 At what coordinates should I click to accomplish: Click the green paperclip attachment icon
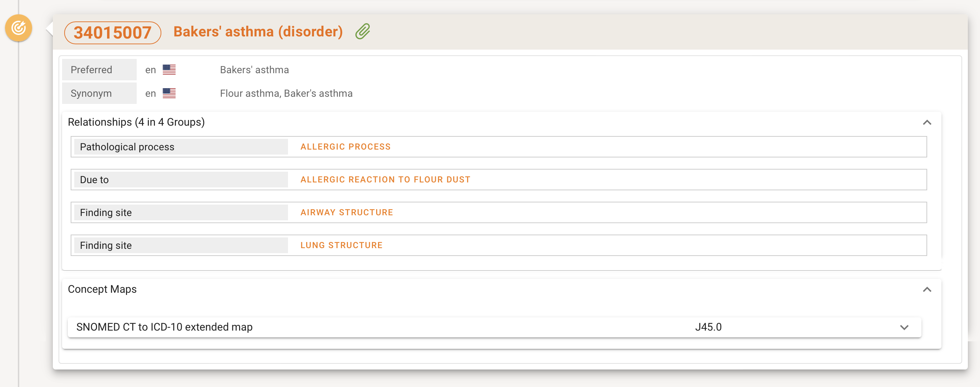click(x=363, y=31)
